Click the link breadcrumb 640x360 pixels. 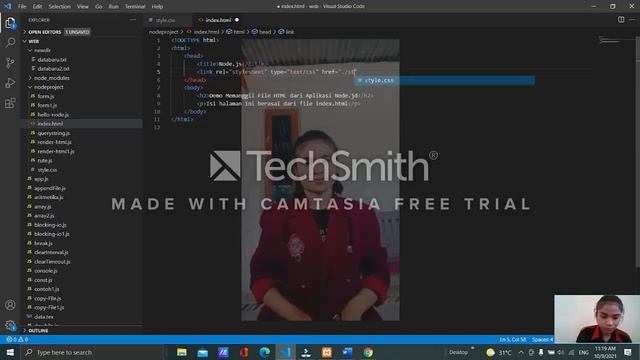click(x=289, y=32)
